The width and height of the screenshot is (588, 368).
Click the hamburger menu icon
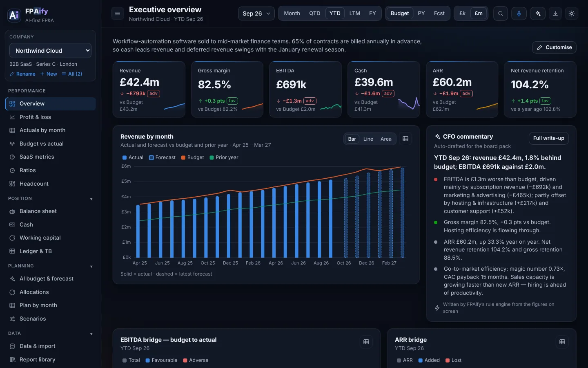(118, 13)
